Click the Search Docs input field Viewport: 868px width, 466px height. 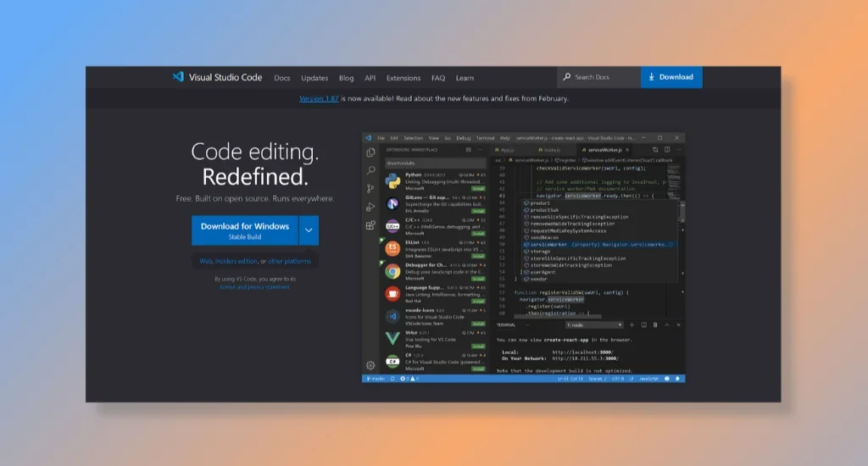pyautogui.click(x=602, y=77)
